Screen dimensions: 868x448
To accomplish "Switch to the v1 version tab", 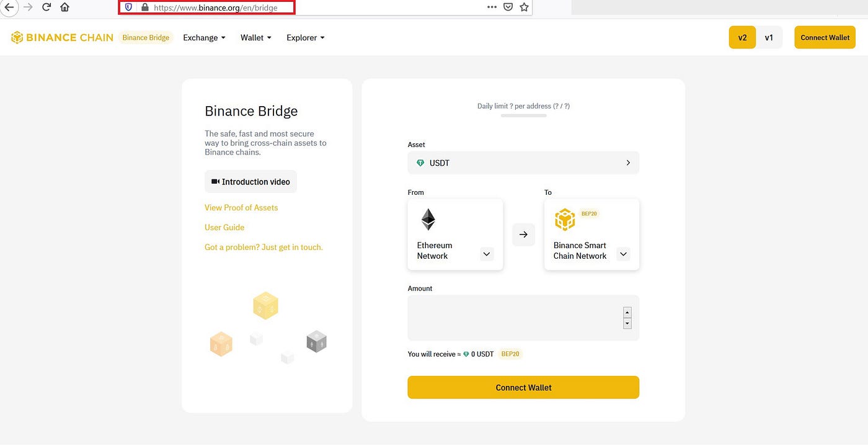I will [769, 37].
